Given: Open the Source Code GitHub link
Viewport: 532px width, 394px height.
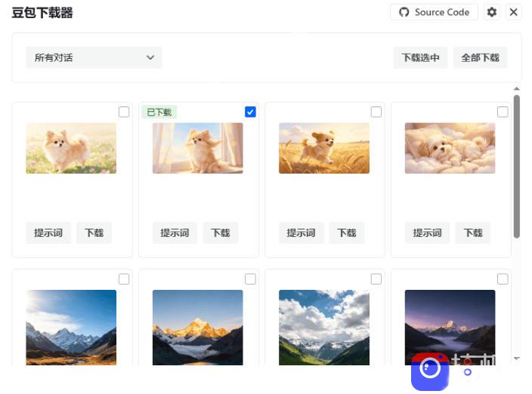Looking at the screenshot, I should (434, 13).
